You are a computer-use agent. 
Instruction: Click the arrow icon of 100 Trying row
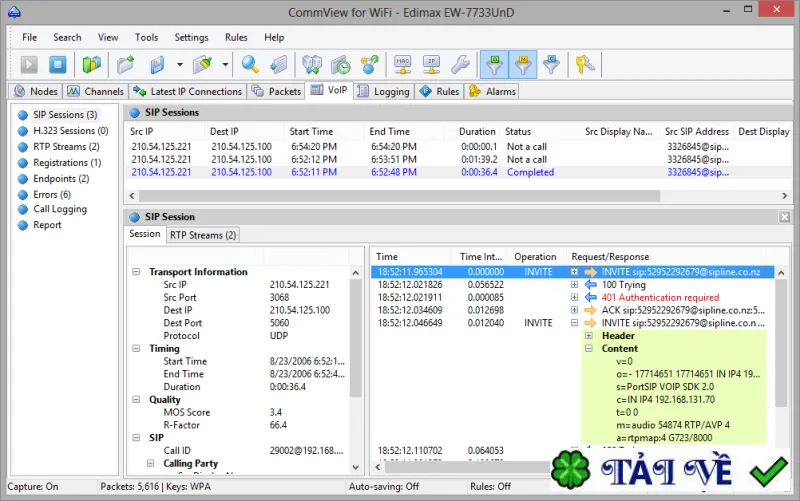[x=590, y=285]
